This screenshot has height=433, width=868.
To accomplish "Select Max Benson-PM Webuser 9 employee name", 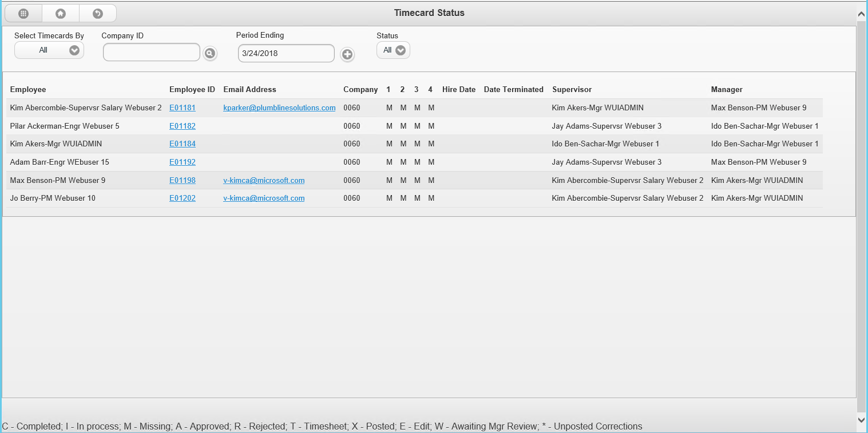I will pyautogui.click(x=58, y=180).
